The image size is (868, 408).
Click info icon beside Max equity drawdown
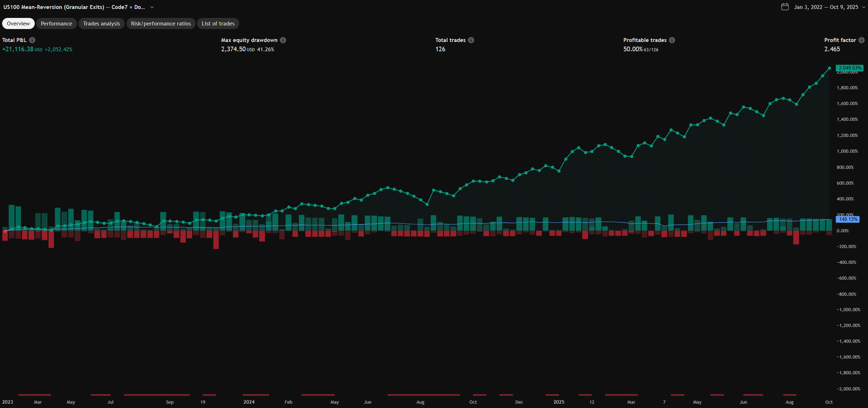pyautogui.click(x=283, y=40)
